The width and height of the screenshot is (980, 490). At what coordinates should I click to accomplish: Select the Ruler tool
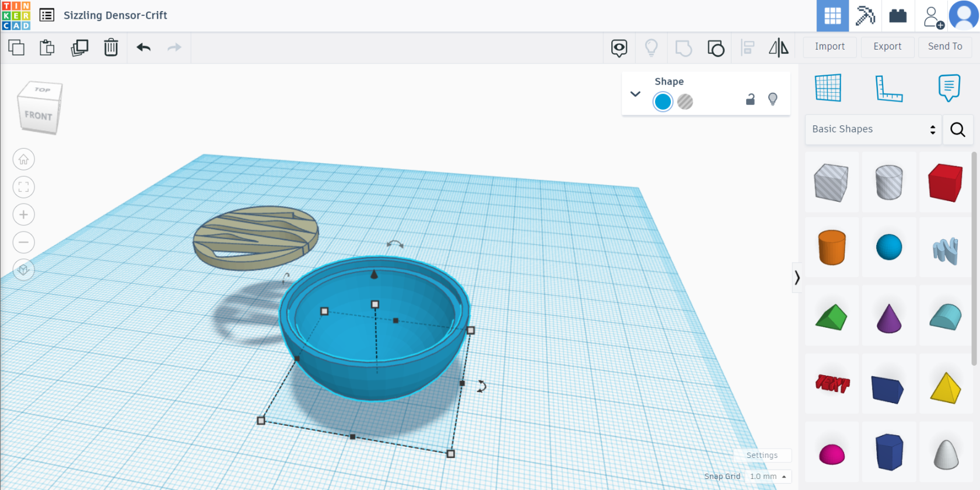click(889, 89)
